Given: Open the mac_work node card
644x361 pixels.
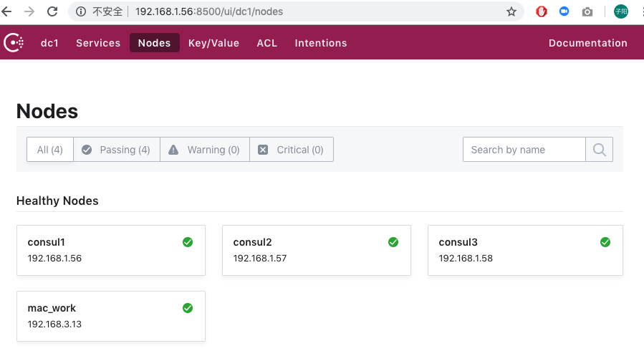Looking at the screenshot, I should pyautogui.click(x=111, y=316).
